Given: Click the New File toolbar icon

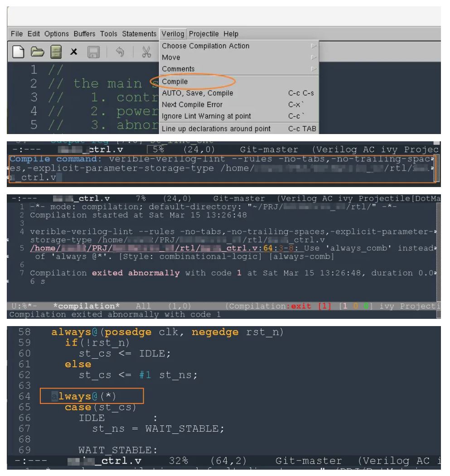Looking at the screenshot, I should click(19, 53).
